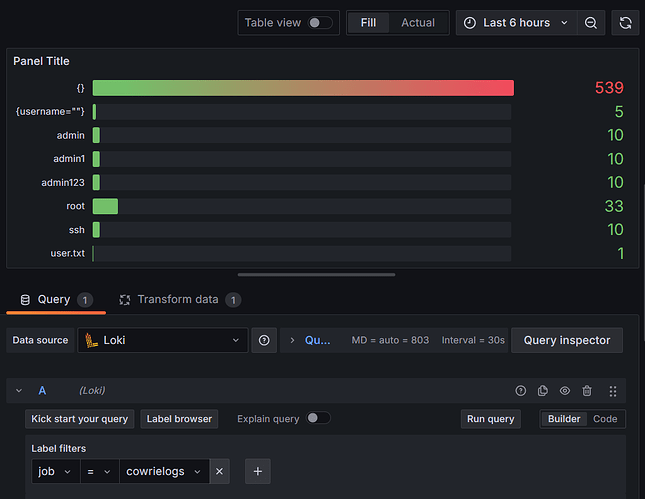Open the job label name dropdown
The width and height of the screenshot is (645, 499).
(x=56, y=471)
